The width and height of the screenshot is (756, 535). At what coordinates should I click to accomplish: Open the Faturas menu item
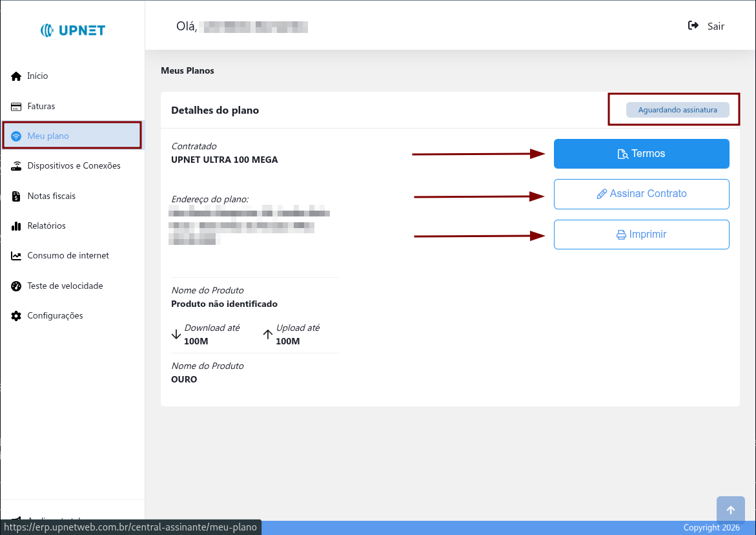(41, 107)
